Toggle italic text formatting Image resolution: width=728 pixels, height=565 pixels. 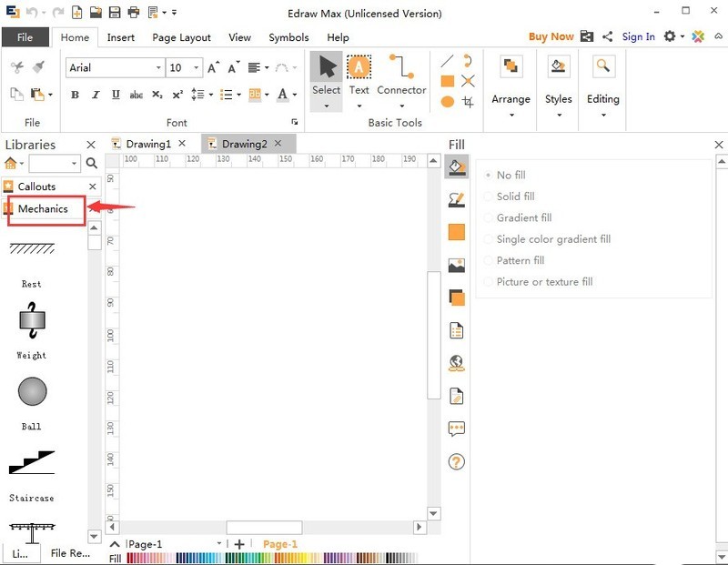[96, 95]
